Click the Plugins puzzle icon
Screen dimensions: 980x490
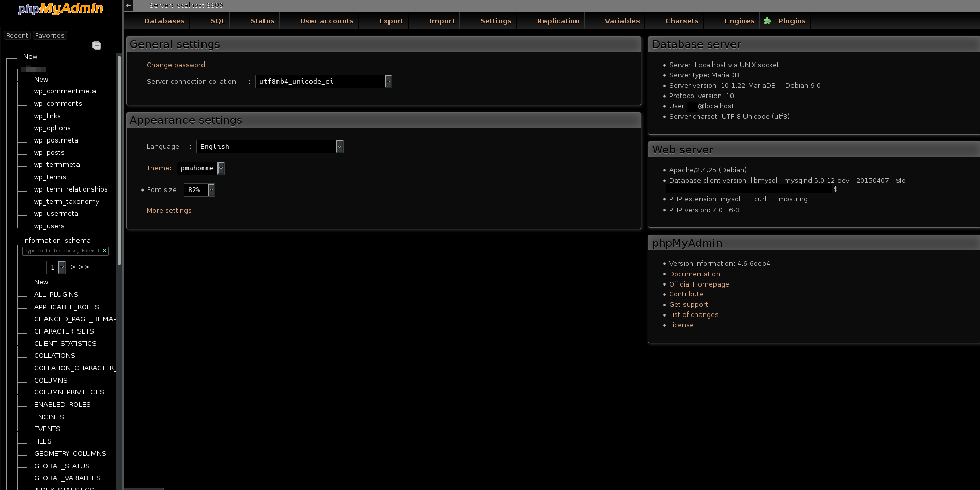(768, 21)
